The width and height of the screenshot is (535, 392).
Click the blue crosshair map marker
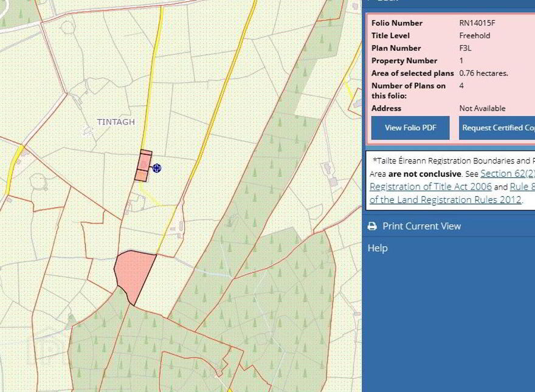157,168
